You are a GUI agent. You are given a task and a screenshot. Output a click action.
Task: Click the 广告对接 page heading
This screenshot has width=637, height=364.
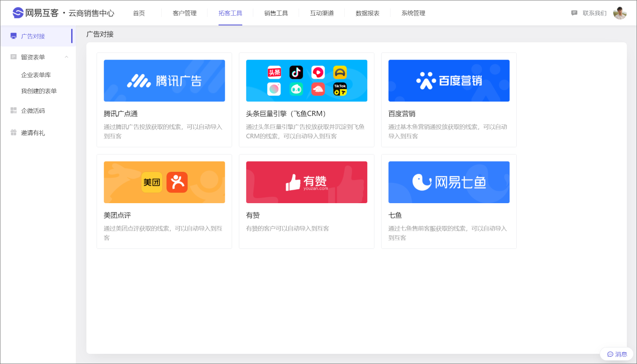[100, 34]
